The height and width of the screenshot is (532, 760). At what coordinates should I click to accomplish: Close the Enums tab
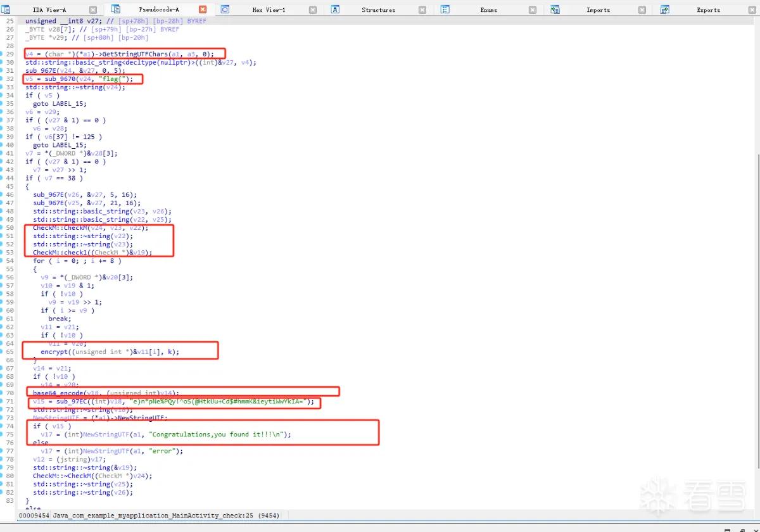533,10
